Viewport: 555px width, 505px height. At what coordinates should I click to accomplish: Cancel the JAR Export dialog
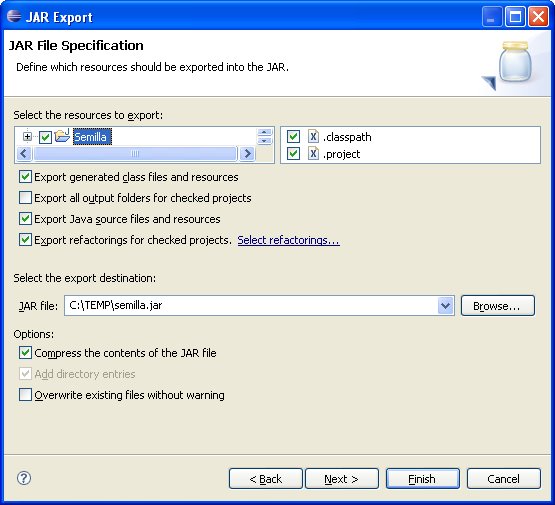tap(503, 479)
